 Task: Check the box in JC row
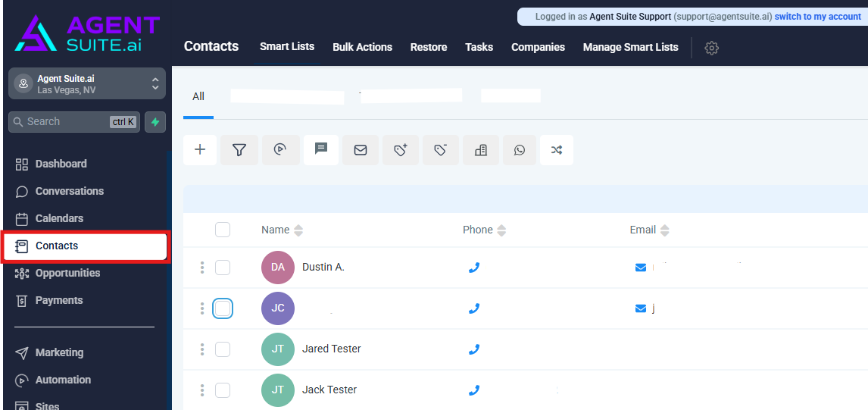[223, 308]
